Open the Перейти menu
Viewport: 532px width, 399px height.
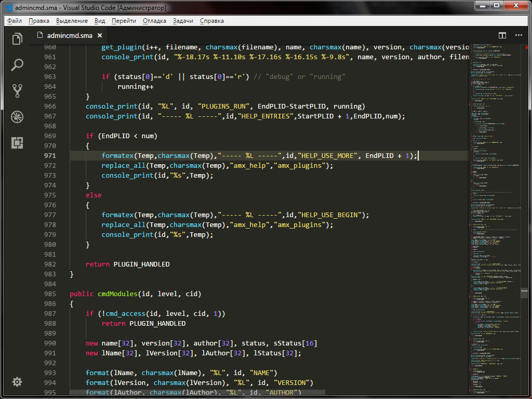coord(124,21)
